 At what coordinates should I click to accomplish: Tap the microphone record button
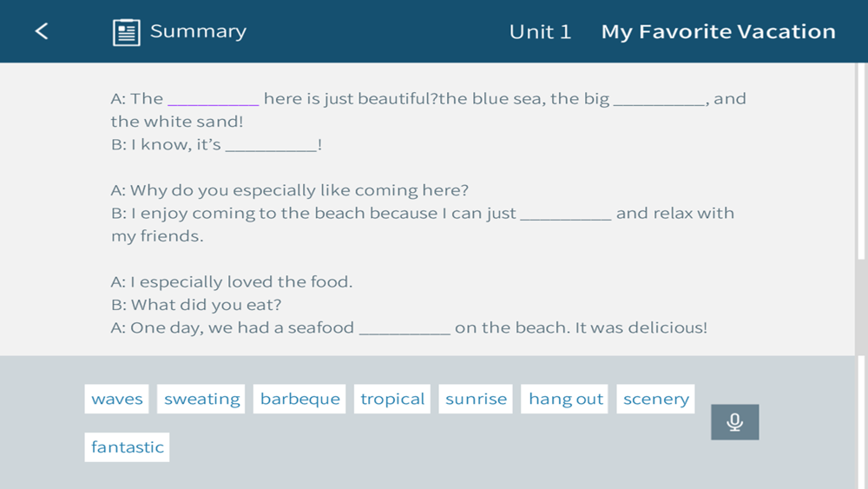pos(734,422)
